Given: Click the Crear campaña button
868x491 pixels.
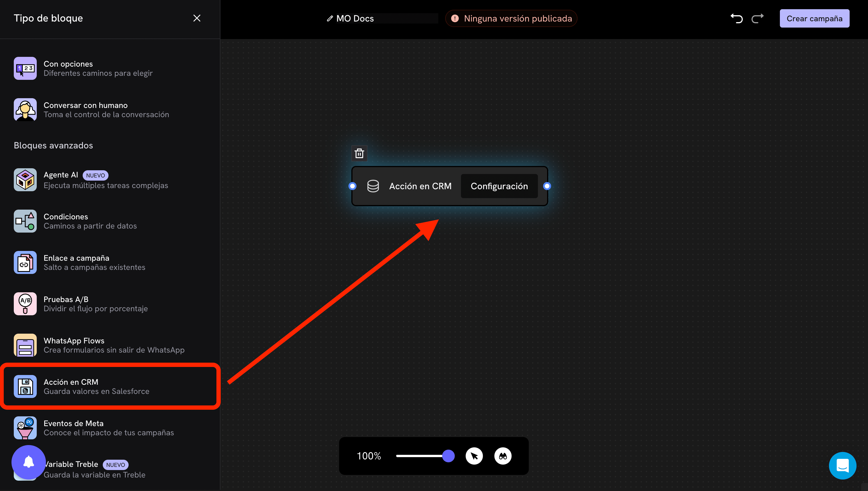Looking at the screenshot, I should click(814, 19).
